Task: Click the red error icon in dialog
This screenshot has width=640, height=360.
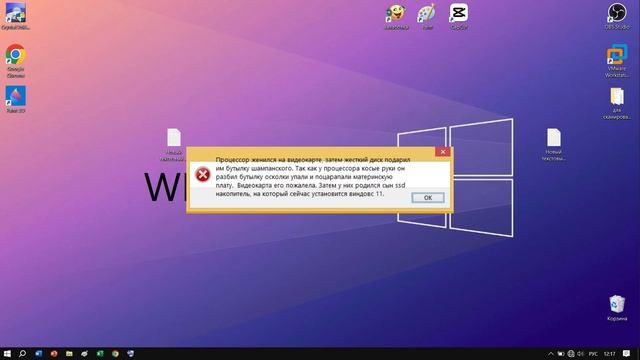Action: 202,175
